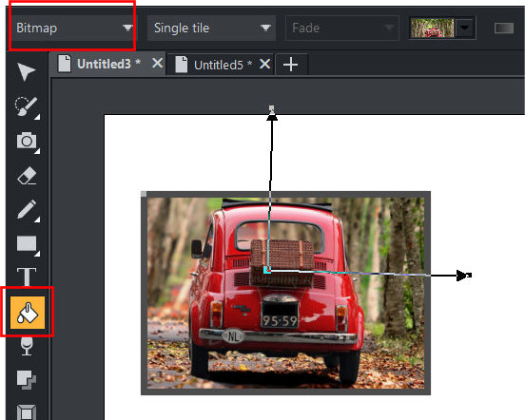Select the Bevel tool at toolbar bottom
The image size is (525, 420).
coord(27,412)
